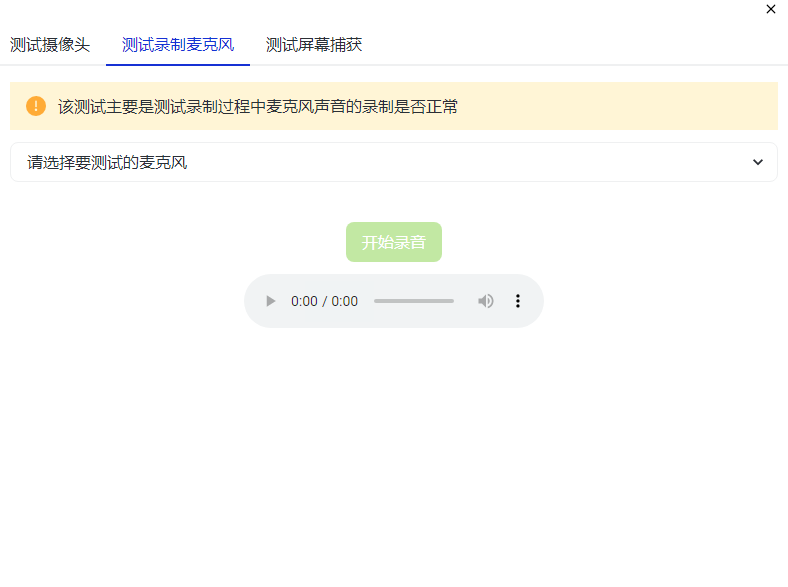The height and width of the screenshot is (587, 788).
Task: Click the orange exclamation warning icon
Action: pos(36,106)
